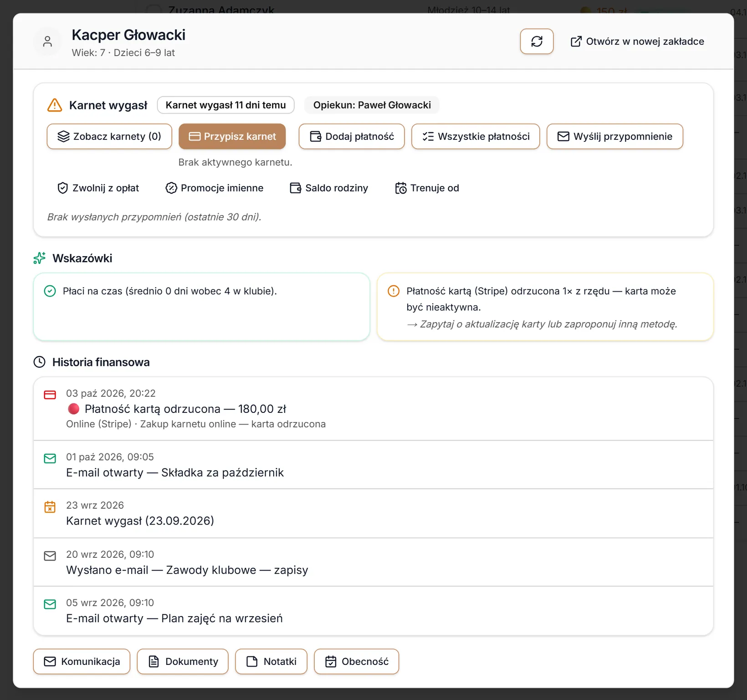Click the red rejected card payment icon
The image size is (747, 700).
coord(50,395)
